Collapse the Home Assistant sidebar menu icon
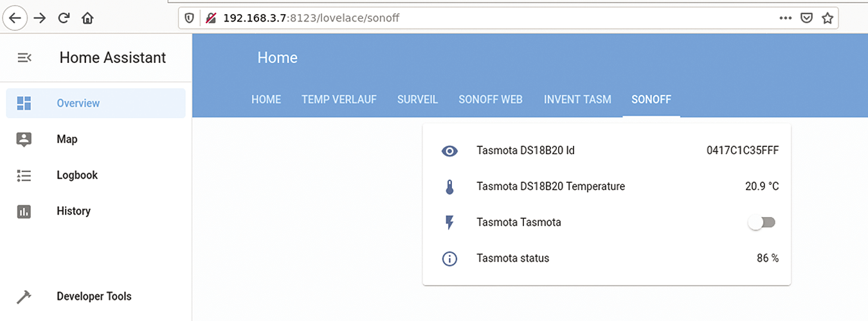 [24, 58]
